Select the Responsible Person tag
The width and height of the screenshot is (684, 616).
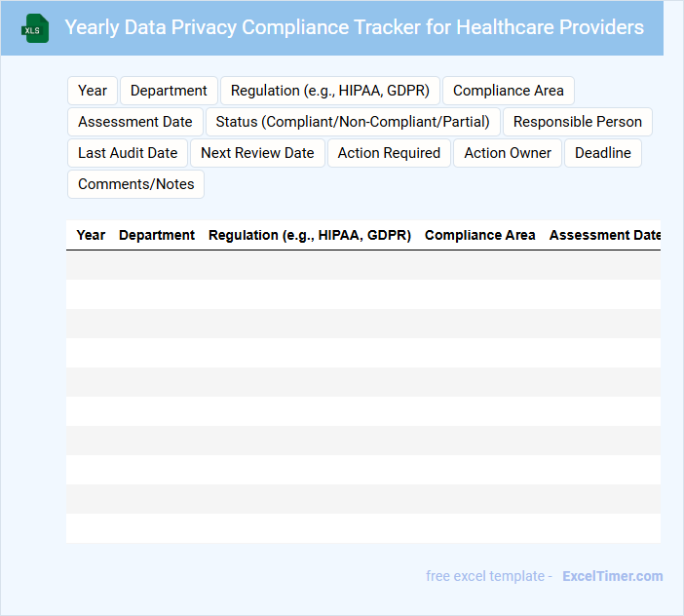(x=578, y=122)
